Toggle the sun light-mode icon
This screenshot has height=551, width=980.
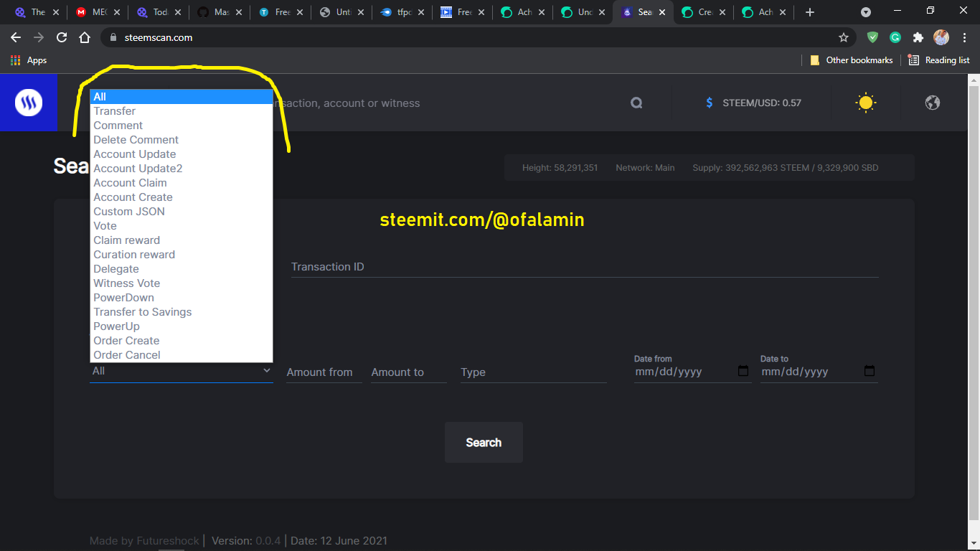[x=866, y=103]
